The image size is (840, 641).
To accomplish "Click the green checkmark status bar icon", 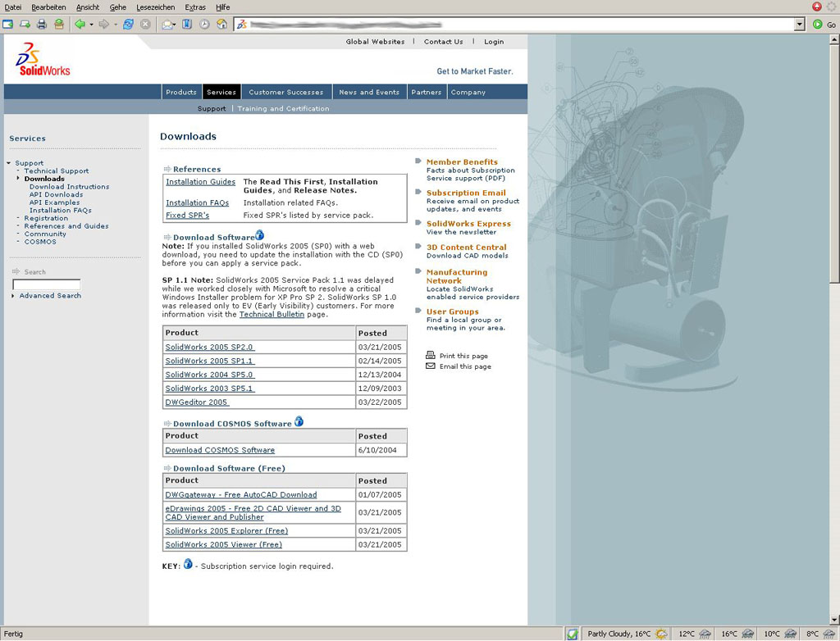I will click(x=573, y=634).
